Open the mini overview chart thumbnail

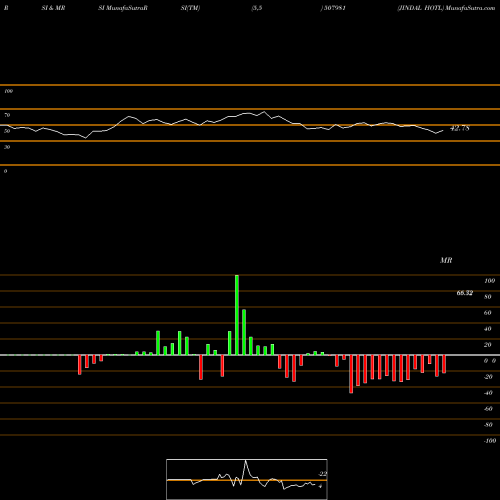(x=247, y=479)
